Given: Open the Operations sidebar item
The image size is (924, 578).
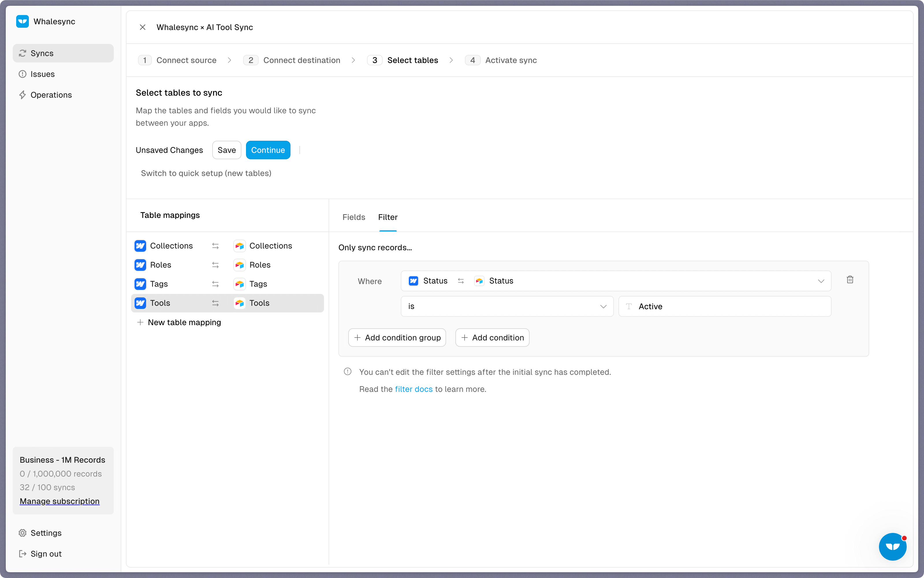Looking at the screenshot, I should pyautogui.click(x=63, y=95).
